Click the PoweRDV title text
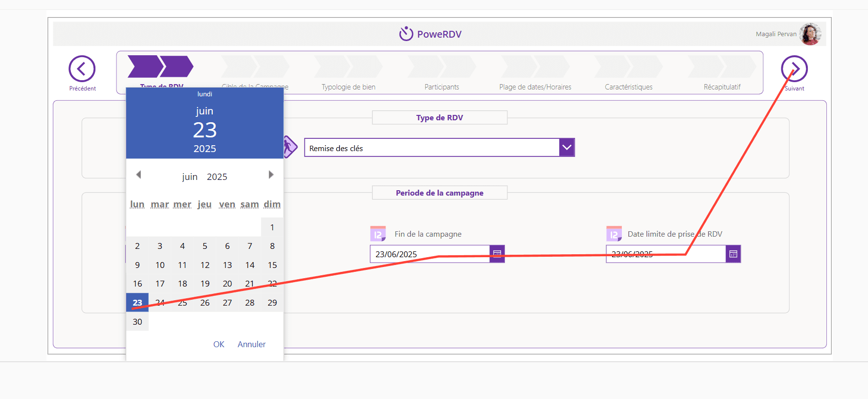This screenshot has height=399, width=868. click(439, 34)
